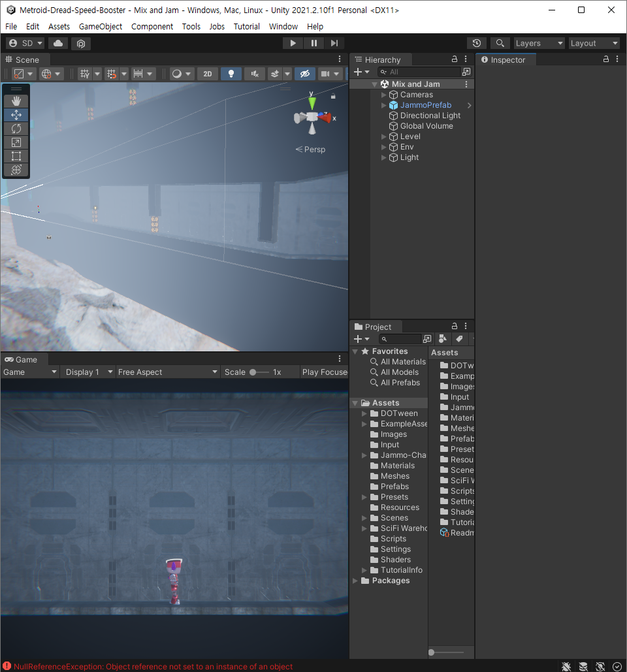Toggle grid visibility in Scene view
The width and height of the screenshot is (627, 672).
[x=84, y=74]
